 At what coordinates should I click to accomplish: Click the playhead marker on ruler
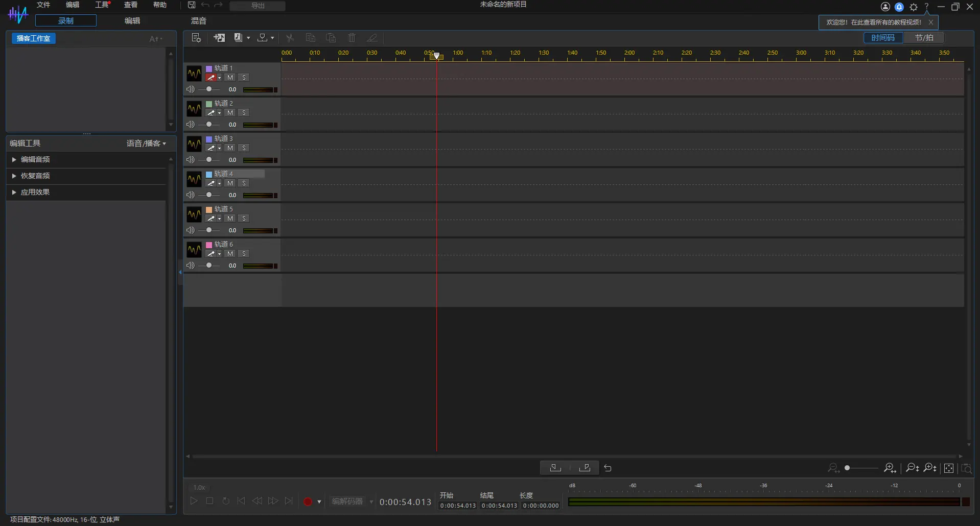tap(436, 56)
